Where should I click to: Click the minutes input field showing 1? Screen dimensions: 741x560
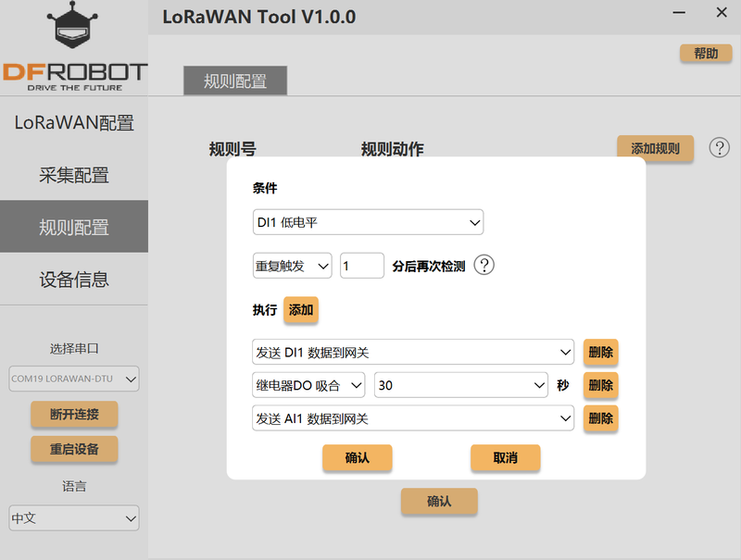point(361,266)
